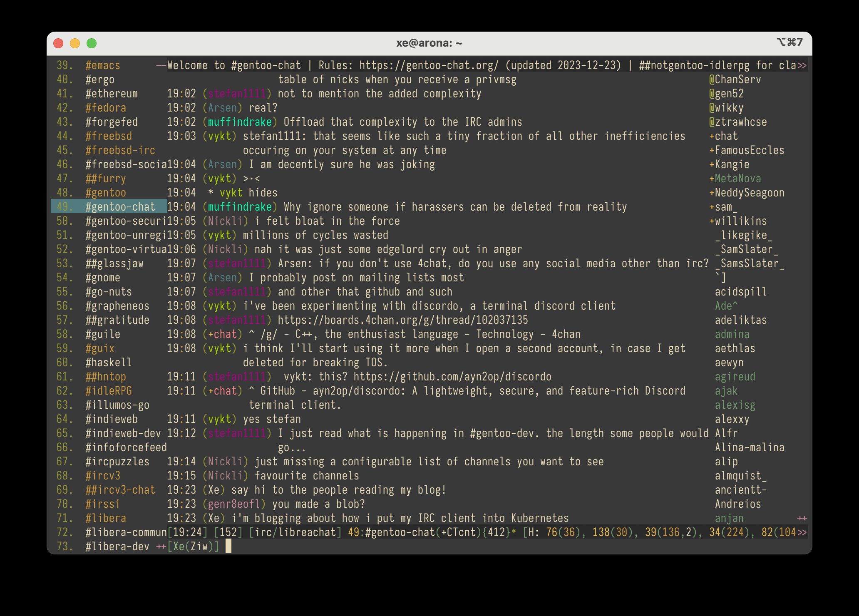
Task: Click the xe@arona window title
Action: click(x=429, y=42)
